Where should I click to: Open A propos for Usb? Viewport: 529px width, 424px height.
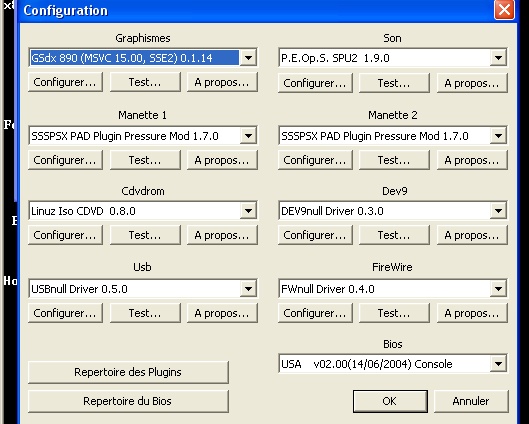pos(222,313)
